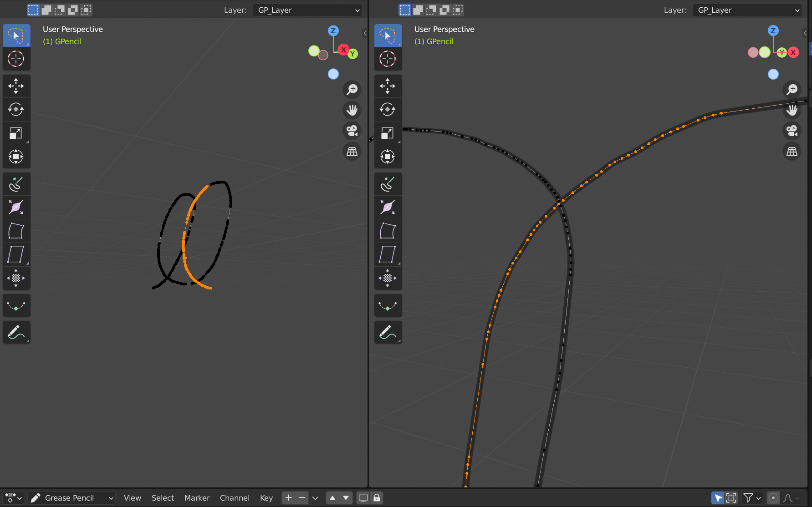
Task: Select the Move tool in the left viewport
Action: coord(16,86)
